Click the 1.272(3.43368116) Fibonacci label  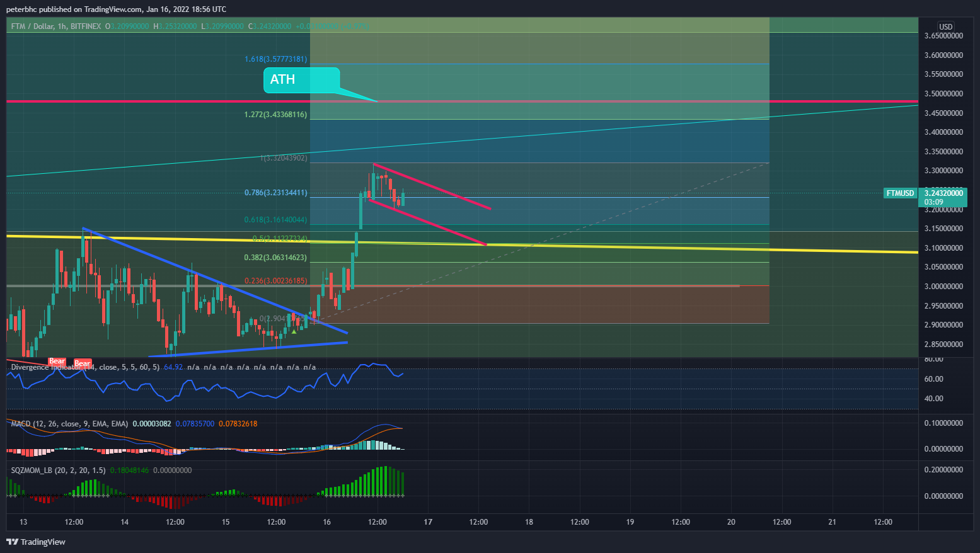point(276,115)
